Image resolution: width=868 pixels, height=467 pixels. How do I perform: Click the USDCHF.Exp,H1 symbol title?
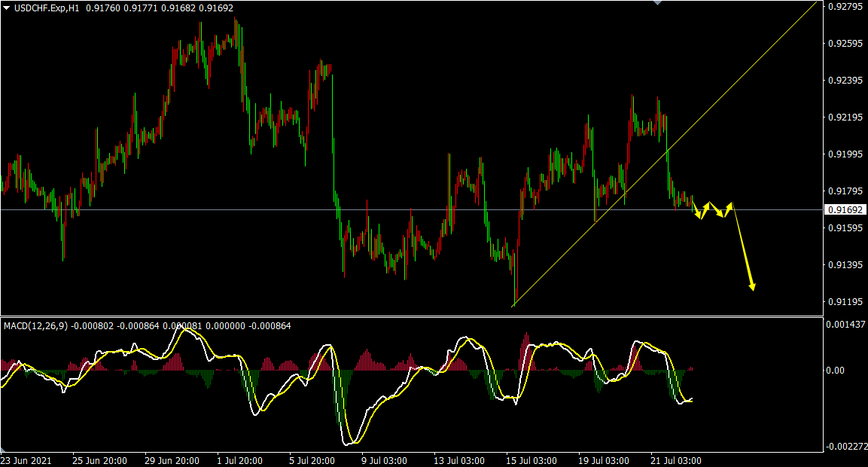47,8
